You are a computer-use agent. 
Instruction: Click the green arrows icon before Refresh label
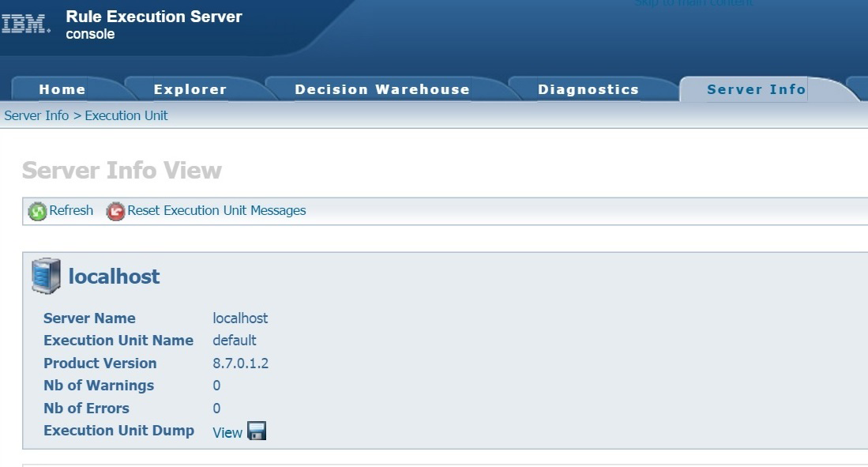pyautogui.click(x=37, y=211)
